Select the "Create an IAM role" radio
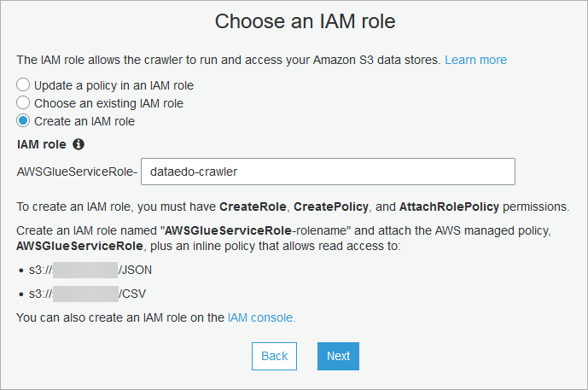Image resolution: width=588 pixels, height=390 pixels. pyautogui.click(x=23, y=121)
